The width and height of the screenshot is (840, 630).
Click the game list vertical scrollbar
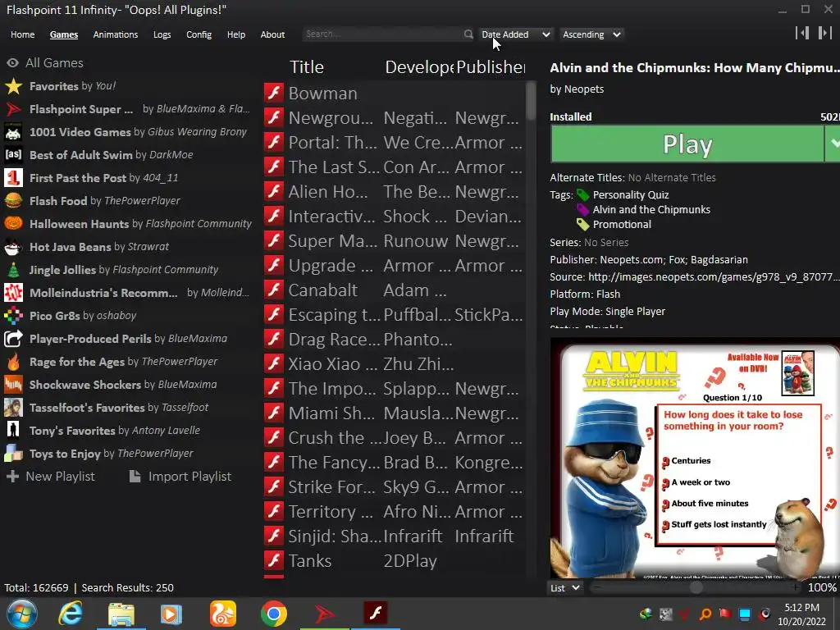point(531,101)
